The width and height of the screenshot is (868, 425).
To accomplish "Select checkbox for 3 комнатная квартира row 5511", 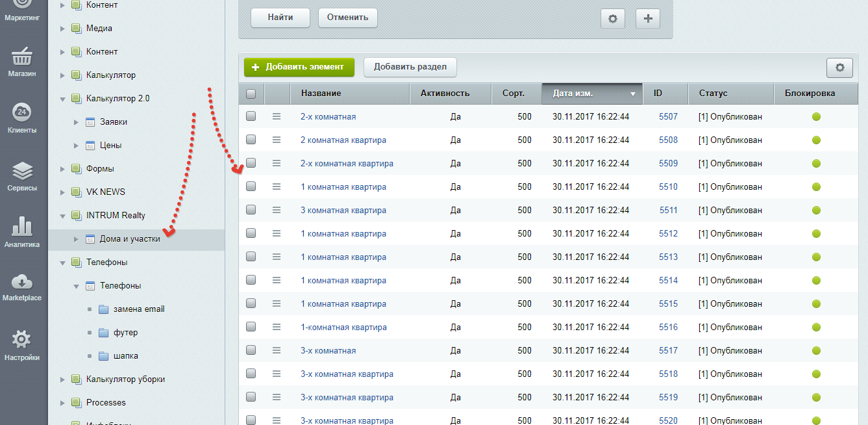I will tap(251, 210).
